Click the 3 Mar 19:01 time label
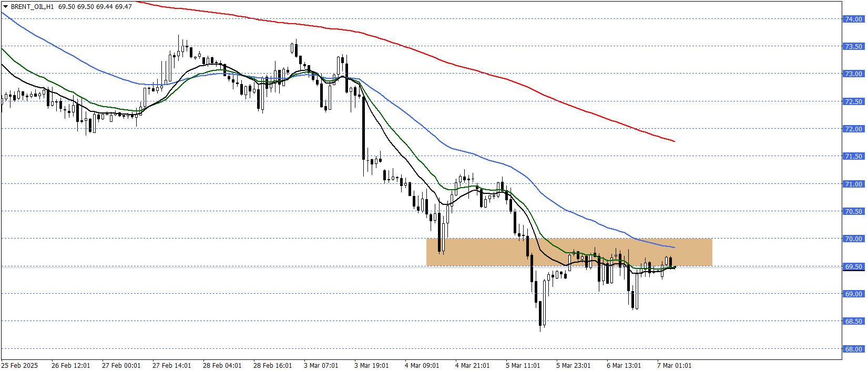868x372 pixels. coord(372,365)
